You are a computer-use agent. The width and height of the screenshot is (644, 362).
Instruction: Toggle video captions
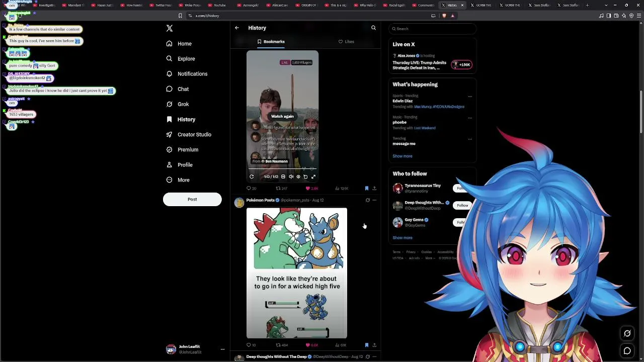pos(283,176)
